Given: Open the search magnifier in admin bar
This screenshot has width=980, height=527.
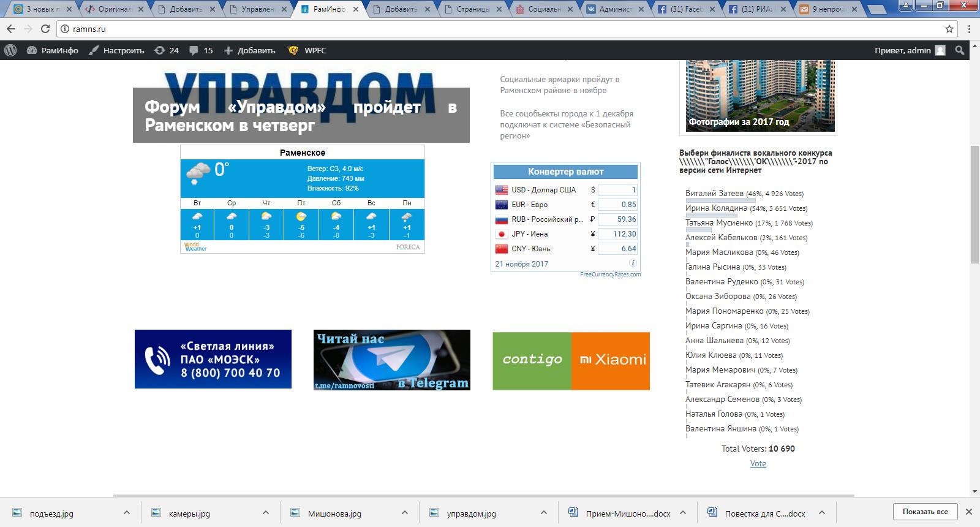Looking at the screenshot, I should tap(960, 50).
